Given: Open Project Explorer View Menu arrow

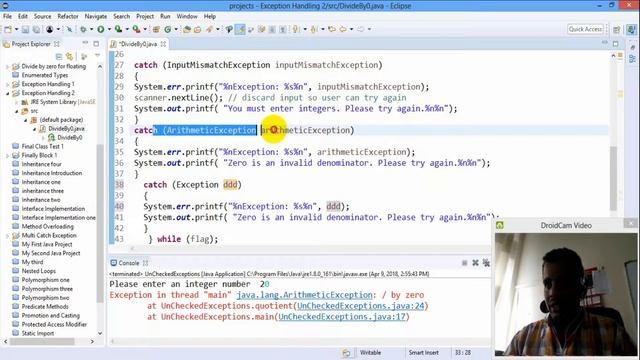Looking at the screenshot, I should pyautogui.click(x=97, y=56).
